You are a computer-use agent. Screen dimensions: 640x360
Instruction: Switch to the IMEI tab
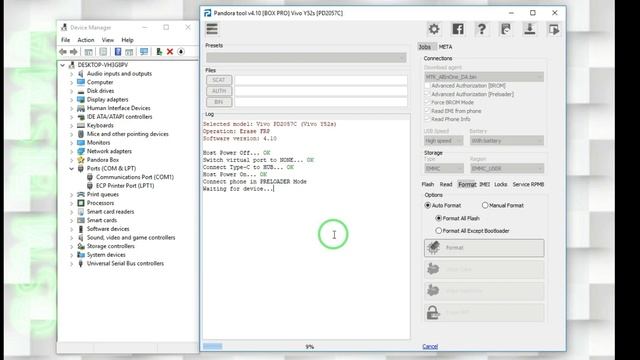(484, 184)
